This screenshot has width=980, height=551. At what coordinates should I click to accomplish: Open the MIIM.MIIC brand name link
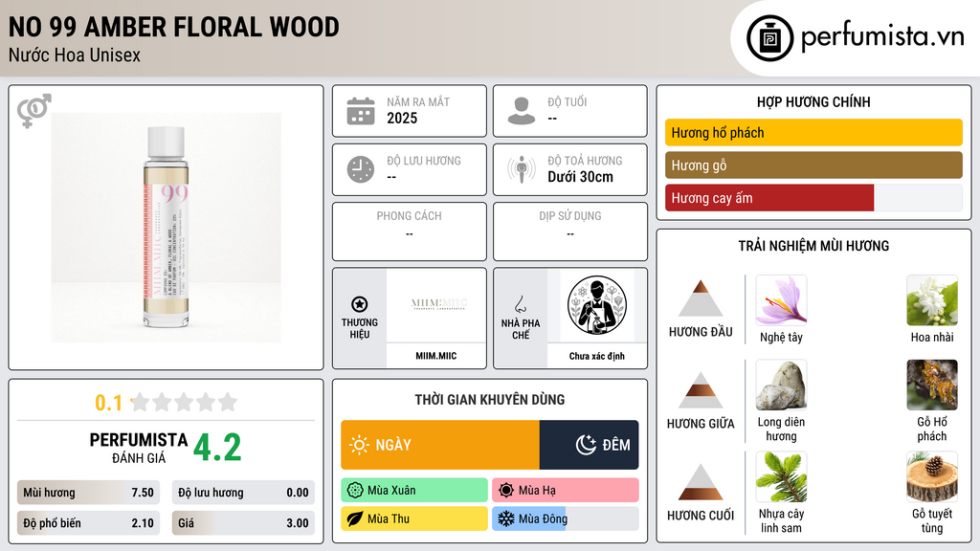click(x=436, y=356)
